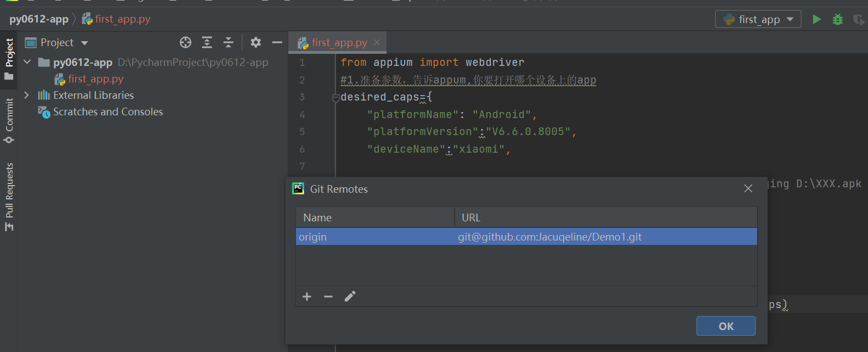Click py0612-app breadcrumb in navigation bar

39,19
